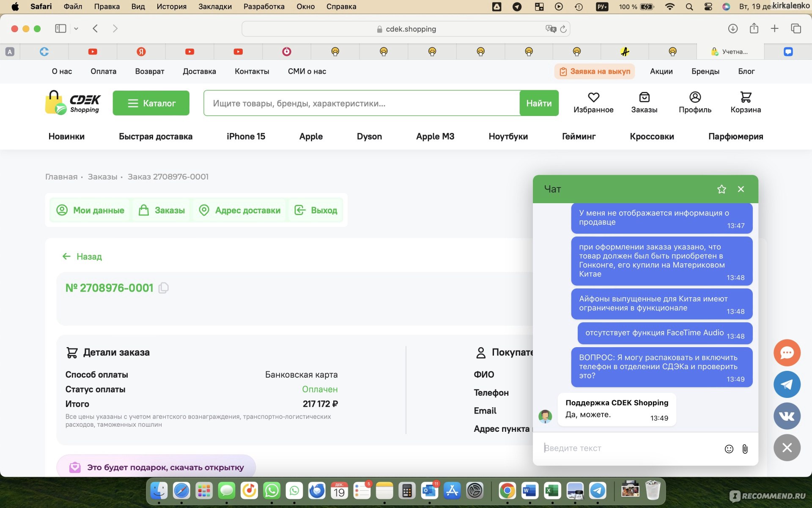Show Safari tab overview icon
Viewport: 812px width, 508px height.
(x=796, y=28)
